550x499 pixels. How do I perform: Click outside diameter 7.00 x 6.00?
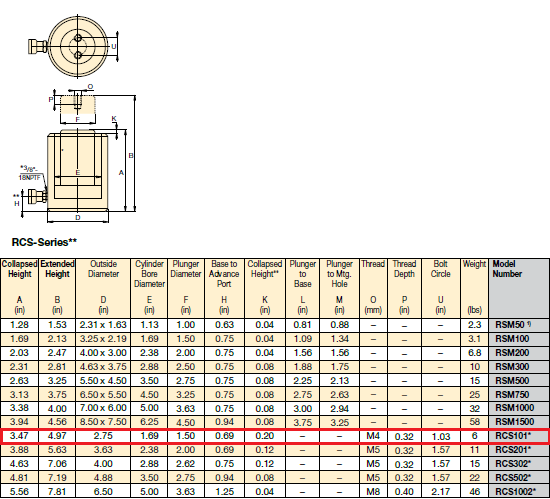click(103, 408)
